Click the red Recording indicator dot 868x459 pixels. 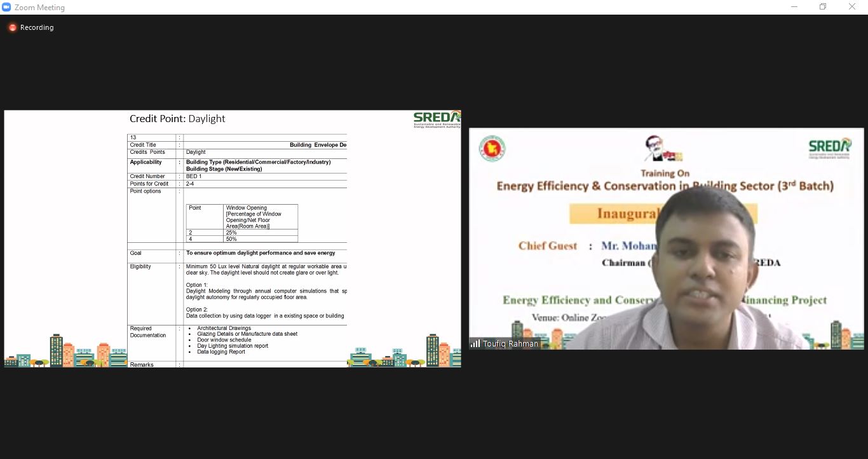12,27
